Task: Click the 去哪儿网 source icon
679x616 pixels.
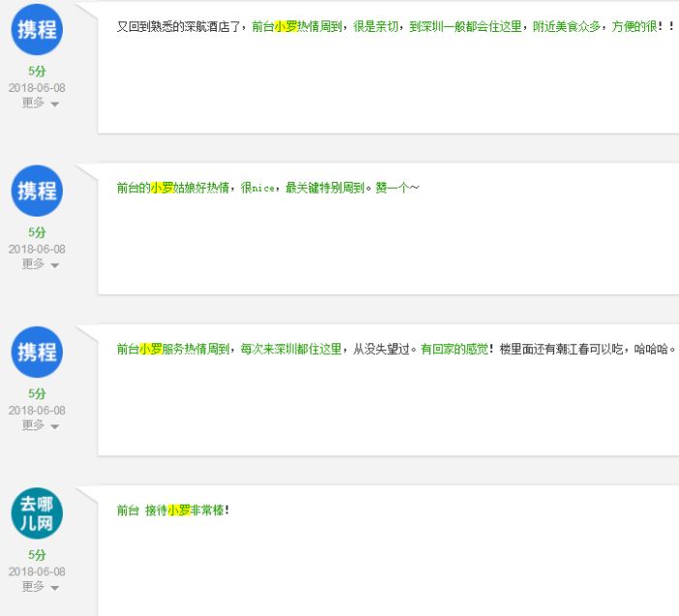Action: coord(37,513)
